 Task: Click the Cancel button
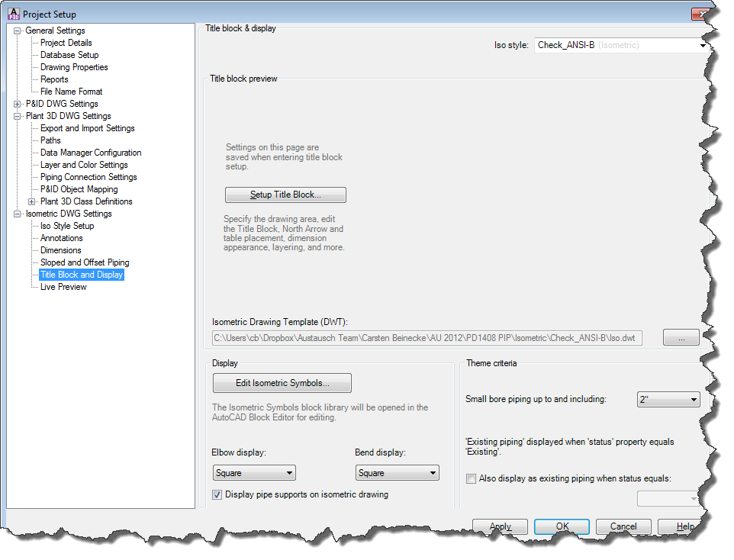point(623,526)
